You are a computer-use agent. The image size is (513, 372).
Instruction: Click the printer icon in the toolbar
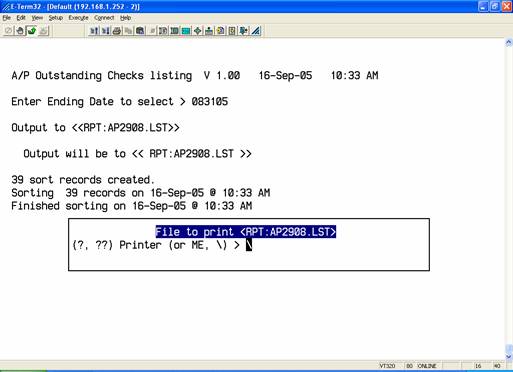pyautogui.click(x=117, y=31)
